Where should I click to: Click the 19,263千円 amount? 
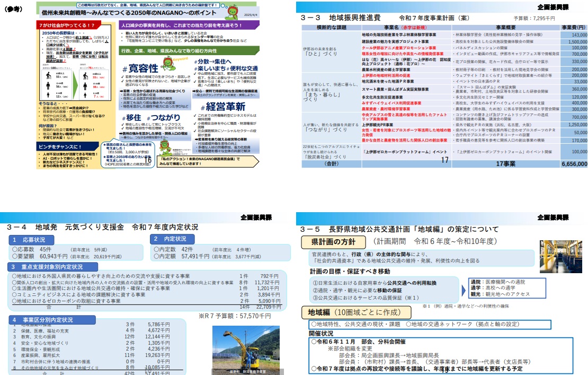[157, 355]
